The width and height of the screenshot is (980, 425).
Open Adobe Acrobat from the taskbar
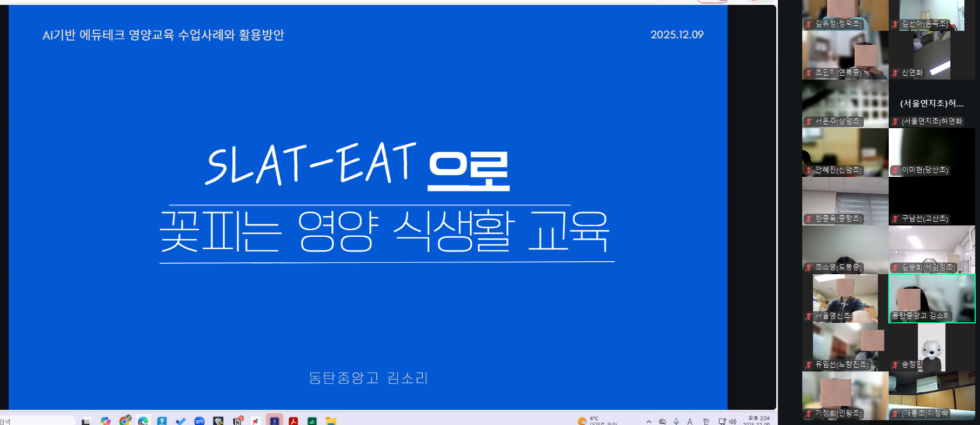(x=294, y=421)
